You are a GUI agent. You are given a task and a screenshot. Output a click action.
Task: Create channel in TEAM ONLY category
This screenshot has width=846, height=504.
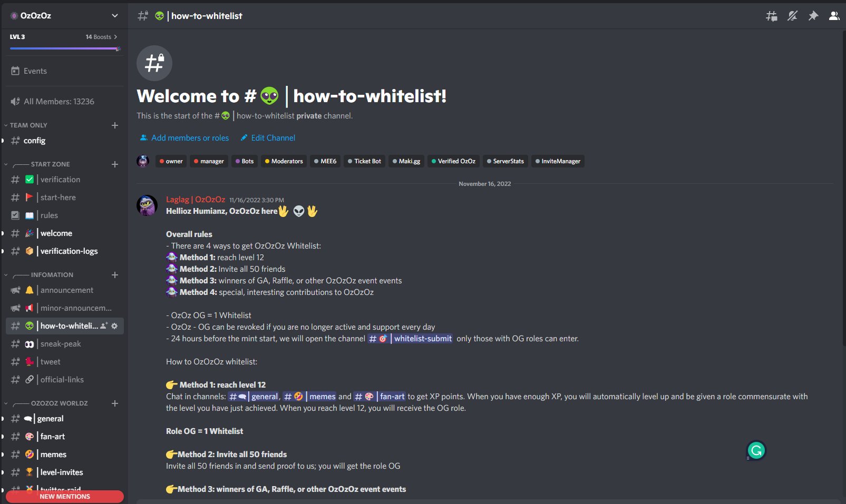click(x=115, y=125)
